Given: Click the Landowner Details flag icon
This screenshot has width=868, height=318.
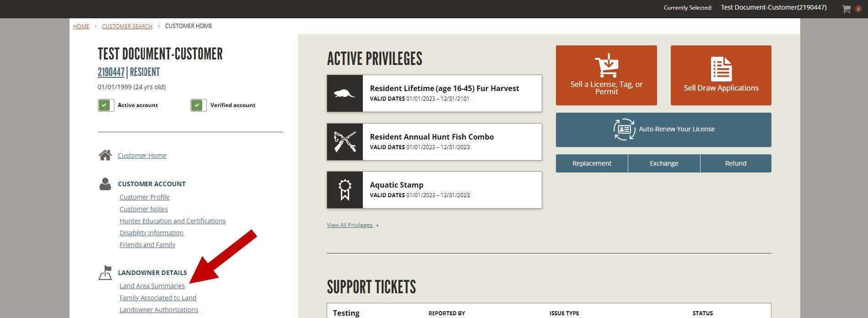Looking at the screenshot, I should (x=105, y=273).
